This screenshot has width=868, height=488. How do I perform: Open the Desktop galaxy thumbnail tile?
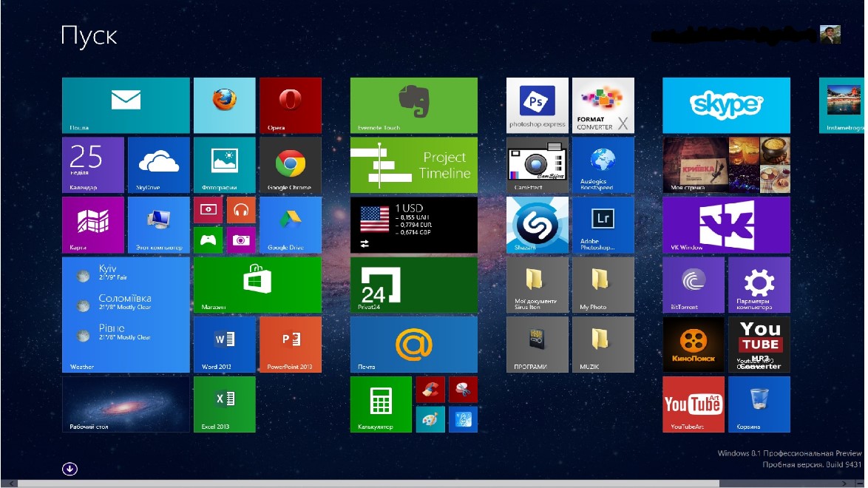point(126,404)
